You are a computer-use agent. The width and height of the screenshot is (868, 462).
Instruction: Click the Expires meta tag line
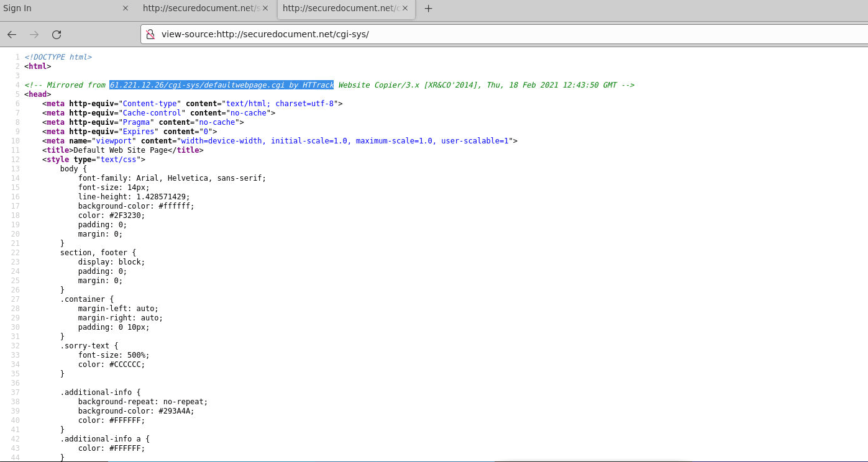(x=130, y=132)
